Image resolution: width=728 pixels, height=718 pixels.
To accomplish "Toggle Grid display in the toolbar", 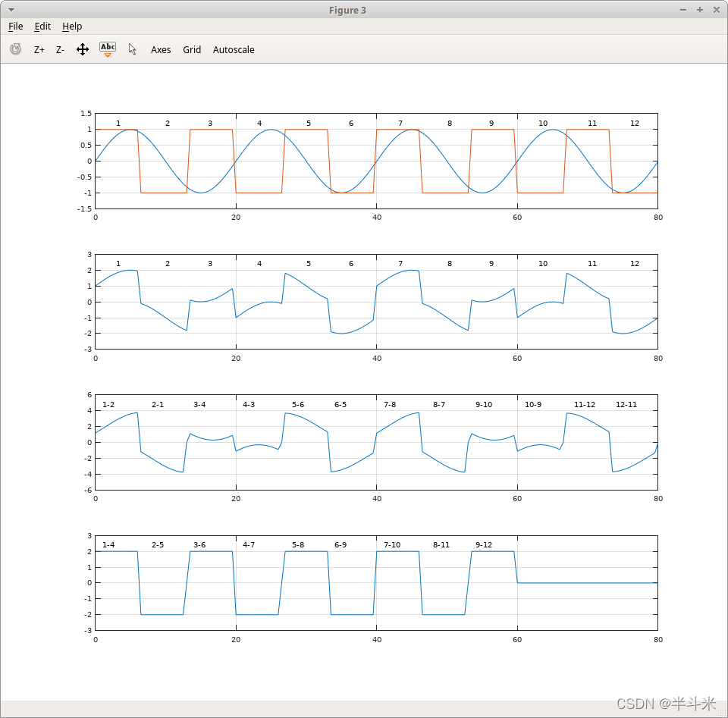I will pos(192,50).
